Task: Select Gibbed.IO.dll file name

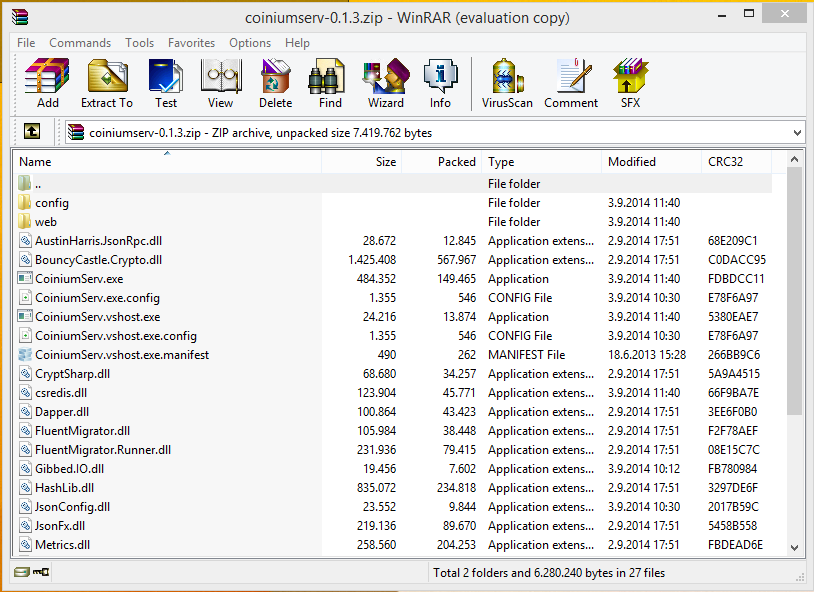Action: click(70, 469)
